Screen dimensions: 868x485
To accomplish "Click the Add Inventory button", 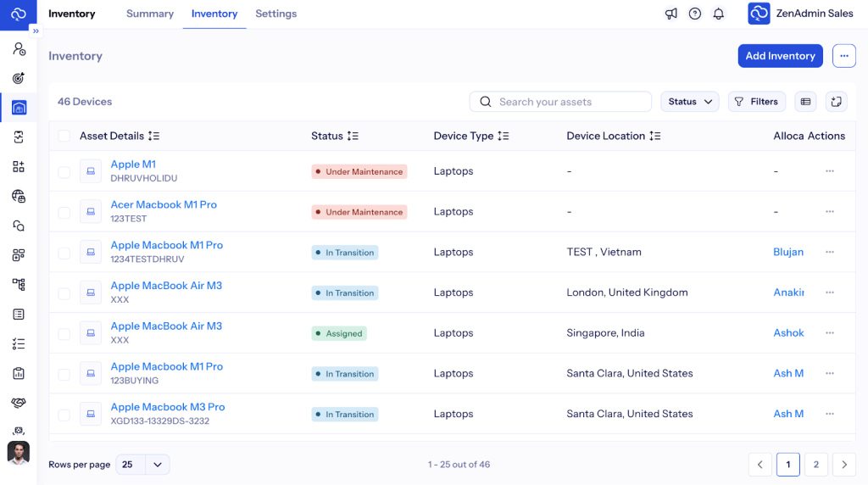I will tap(780, 56).
